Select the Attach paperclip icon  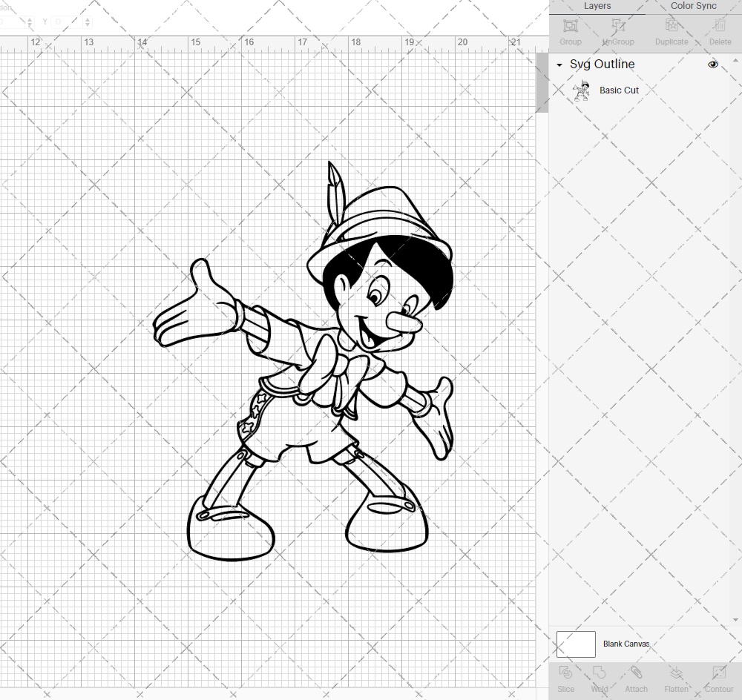coord(636,673)
